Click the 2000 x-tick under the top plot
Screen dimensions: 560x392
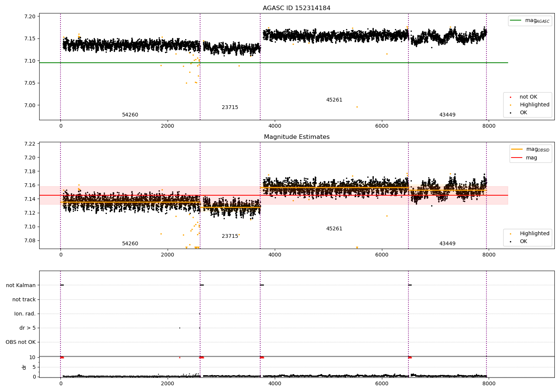point(168,126)
